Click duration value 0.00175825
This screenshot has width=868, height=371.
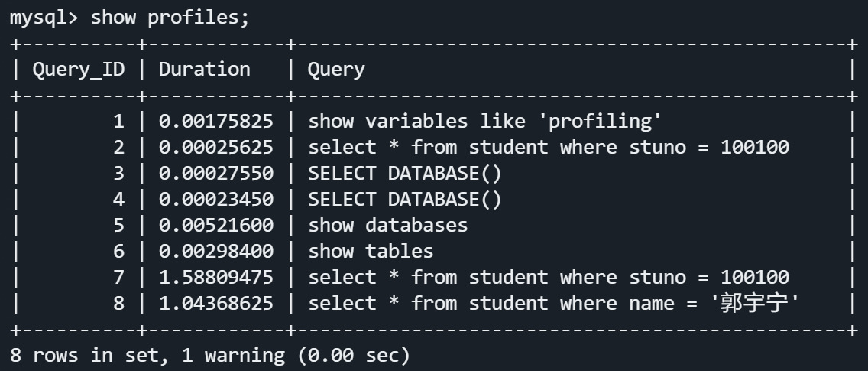pos(215,121)
